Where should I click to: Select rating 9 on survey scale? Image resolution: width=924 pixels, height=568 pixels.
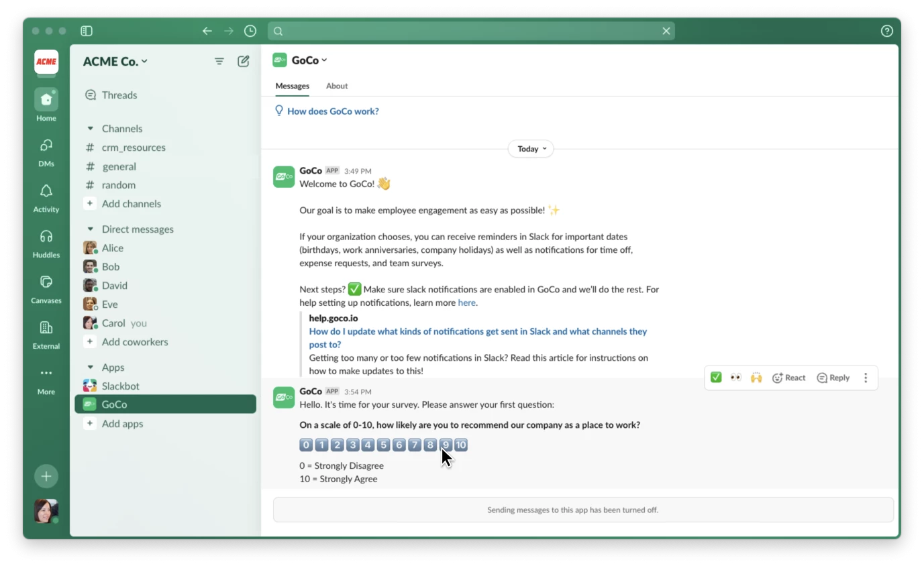(446, 445)
